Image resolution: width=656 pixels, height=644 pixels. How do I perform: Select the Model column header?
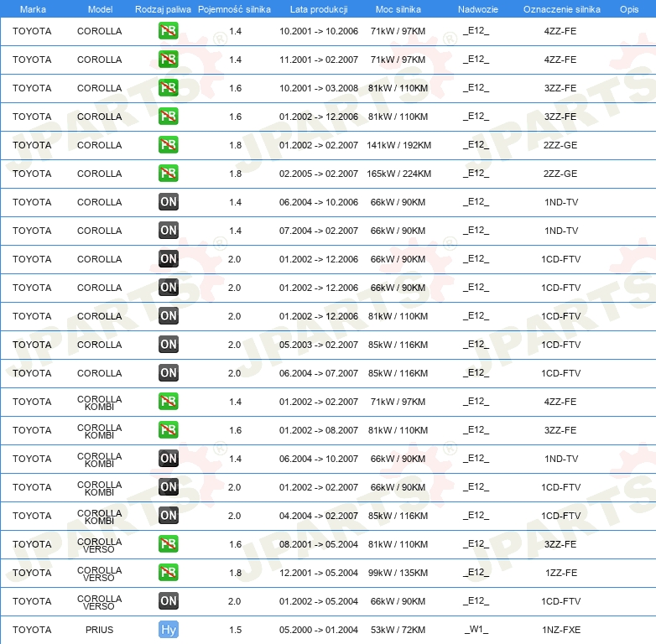coord(100,9)
